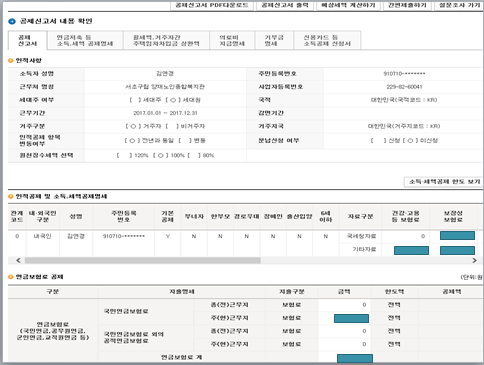This screenshot has width=484, height=365.
Task: Click the 국세청자료 row label
Action: coord(361,236)
